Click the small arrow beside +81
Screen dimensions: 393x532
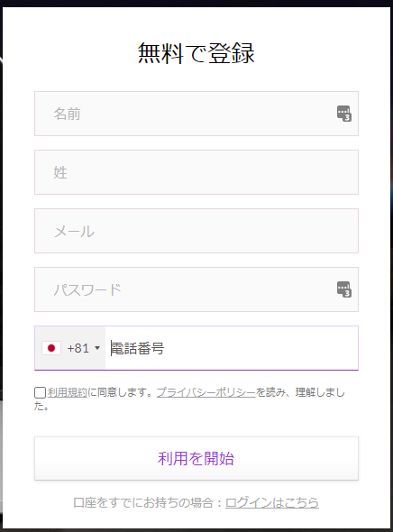point(97,348)
